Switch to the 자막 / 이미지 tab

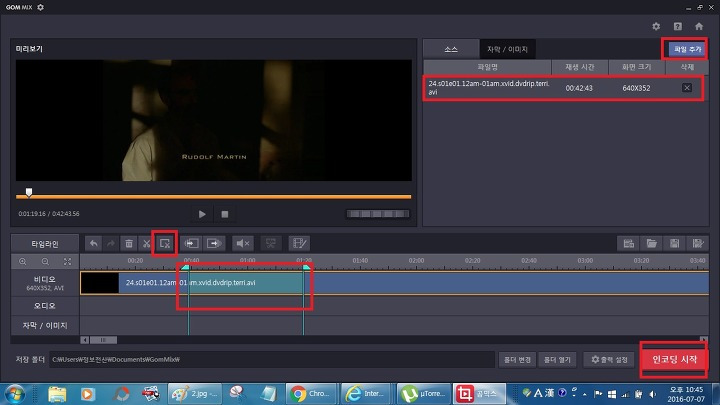507,49
